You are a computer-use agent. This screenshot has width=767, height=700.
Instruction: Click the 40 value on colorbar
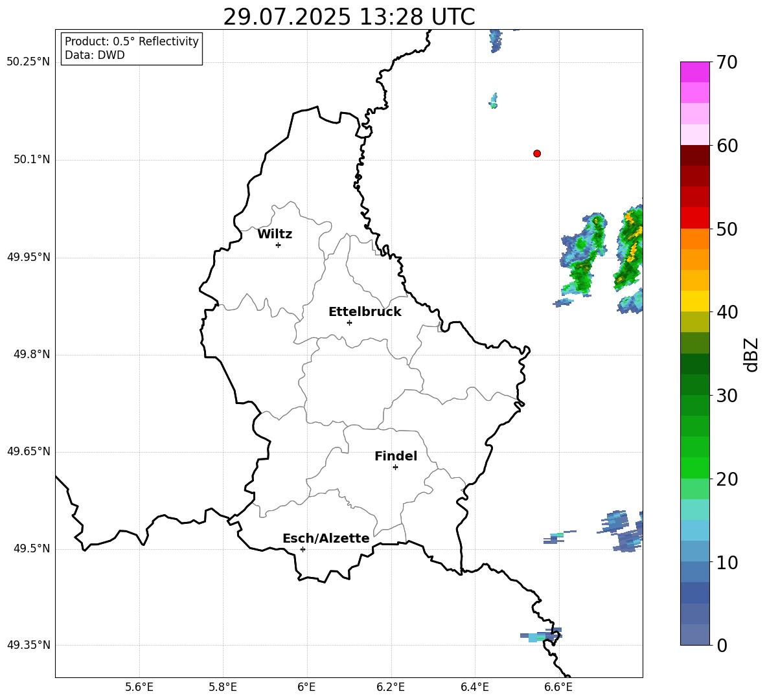[727, 312]
